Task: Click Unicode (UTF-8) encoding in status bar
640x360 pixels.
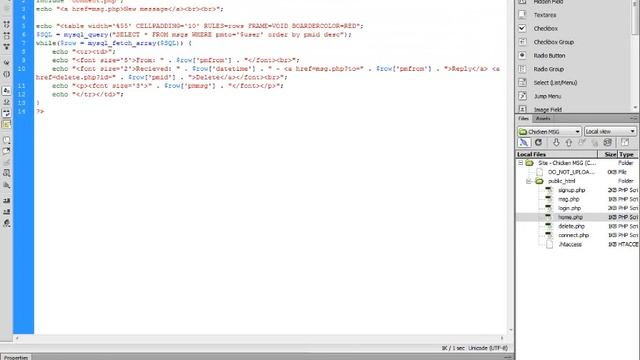Action: pyautogui.click(x=488, y=348)
